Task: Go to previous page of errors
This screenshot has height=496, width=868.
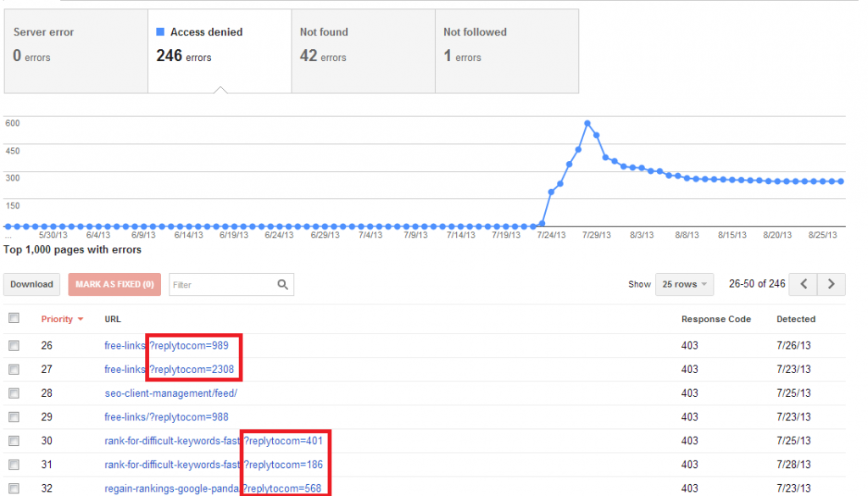Action: (804, 284)
